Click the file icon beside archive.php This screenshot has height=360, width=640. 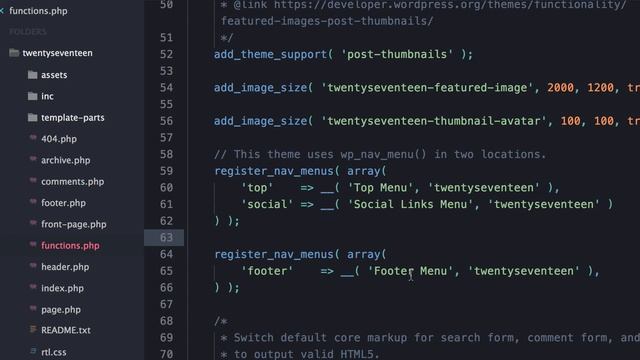[33, 159]
